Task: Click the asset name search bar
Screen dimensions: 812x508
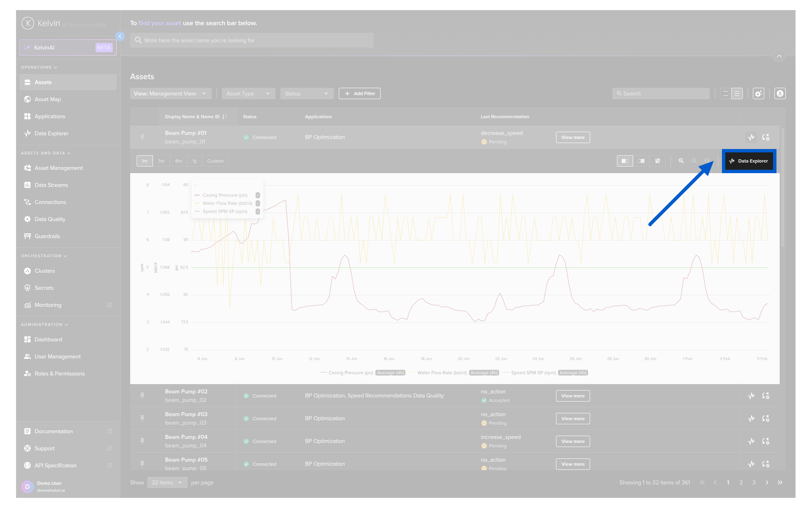Action: [252, 40]
